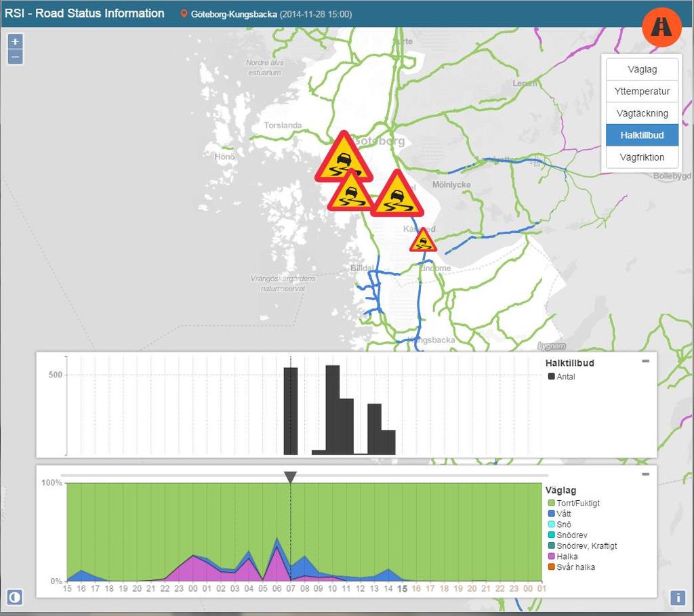694x616 pixels.
Task: Click the Göteborg-Kungsbacka location name in the header
Action: [234, 14]
